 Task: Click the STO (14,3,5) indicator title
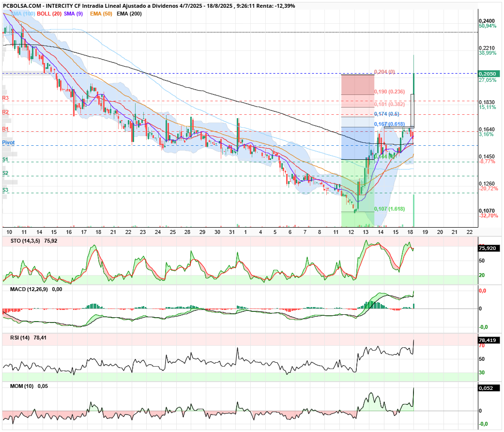pyautogui.click(x=25, y=241)
